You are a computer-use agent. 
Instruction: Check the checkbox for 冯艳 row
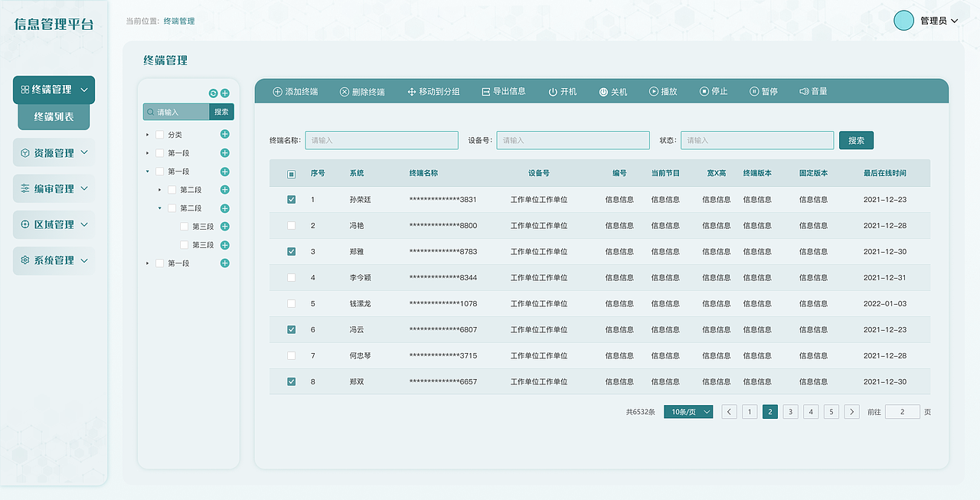pos(291,225)
